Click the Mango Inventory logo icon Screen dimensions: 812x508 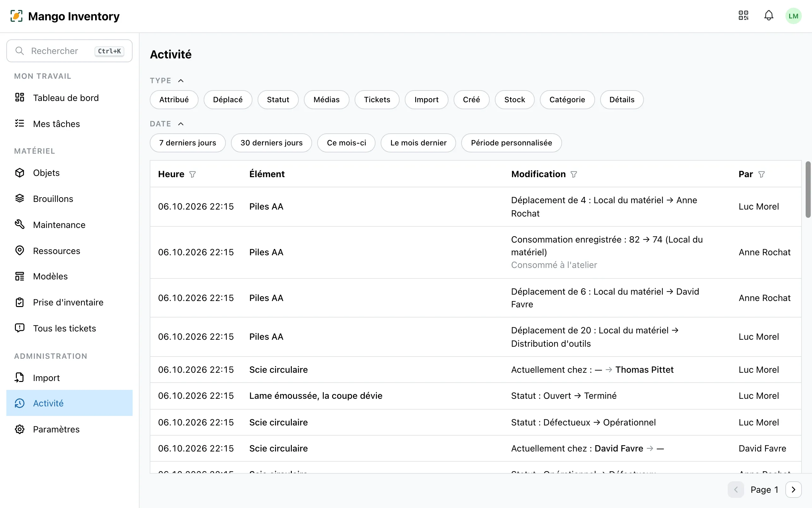(16, 16)
